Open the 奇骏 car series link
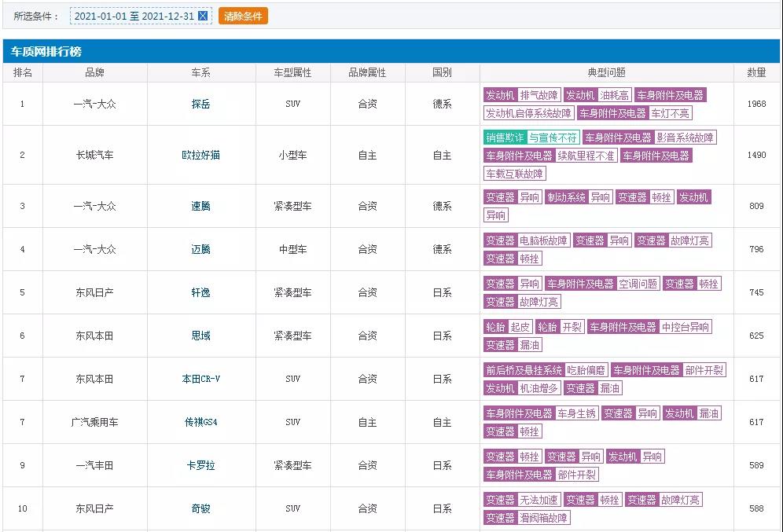The width and height of the screenshot is (783, 532). coord(200,508)
